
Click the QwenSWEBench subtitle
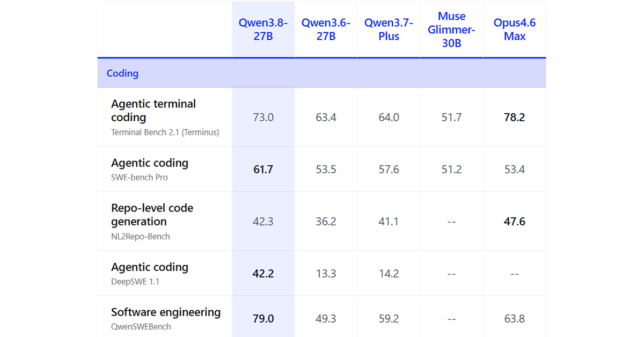[141, 326]
